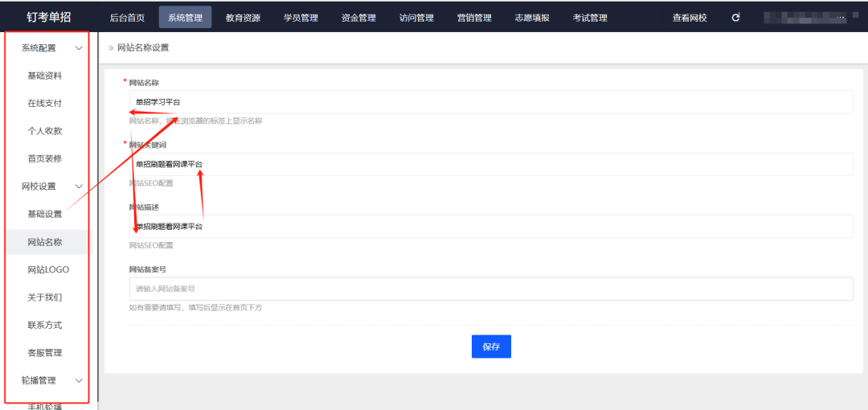Image resolution: width=868 pixels, height=410 pixels.
Task: Click the 查看网校 link
Action: point(690,18)
